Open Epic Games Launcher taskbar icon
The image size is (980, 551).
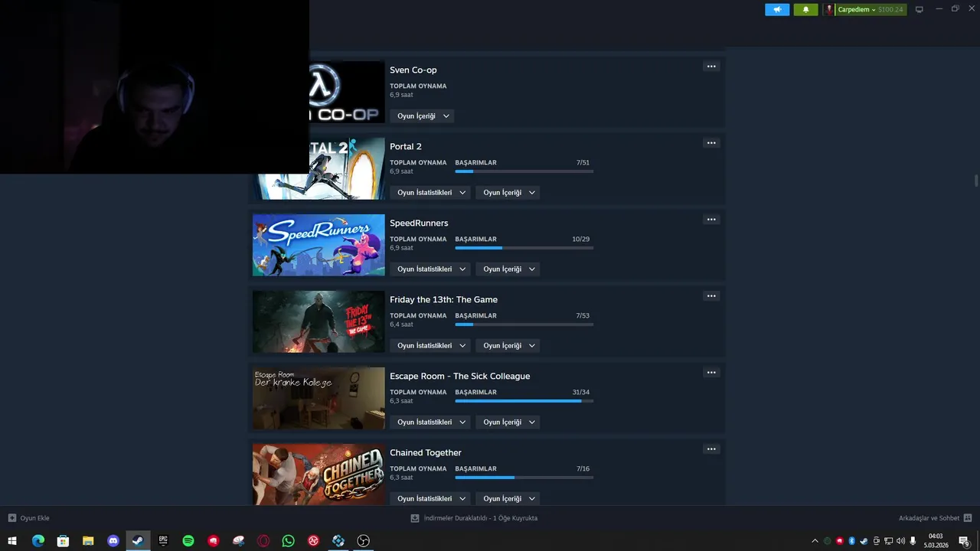pos(163,541)
